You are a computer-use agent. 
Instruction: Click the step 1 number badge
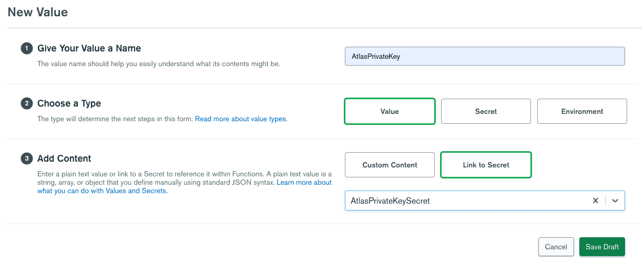pos(26,49)
